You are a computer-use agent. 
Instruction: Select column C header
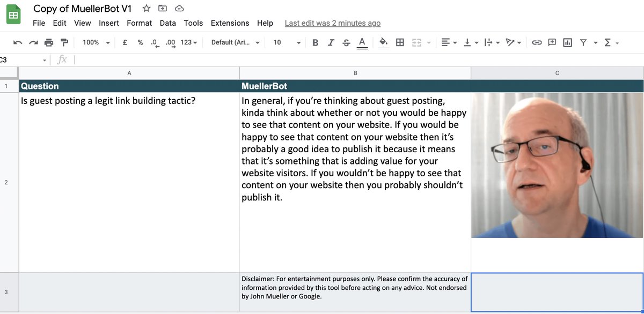[x=557, y=73]
